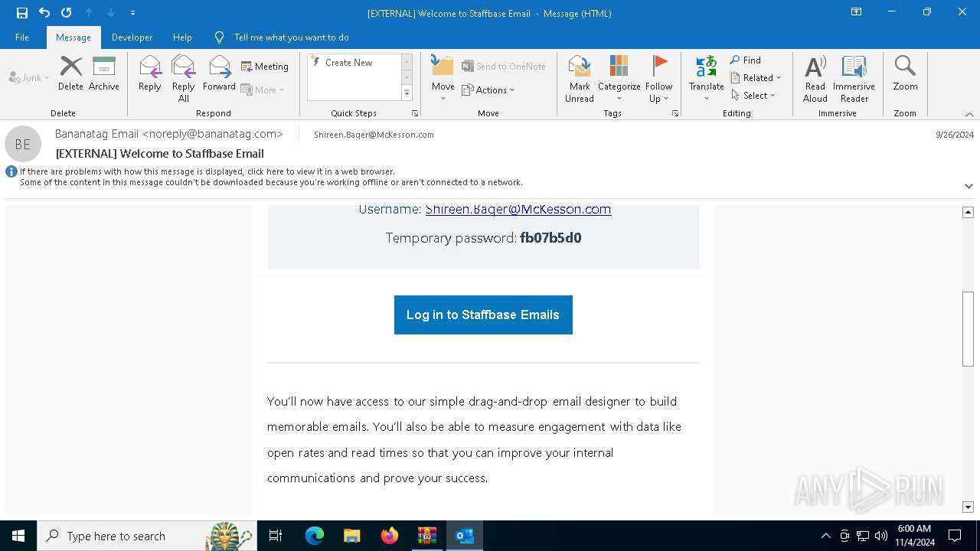Switch to the Message tab
Viewport: 980px width, 551px height.
tap(73, 37)
